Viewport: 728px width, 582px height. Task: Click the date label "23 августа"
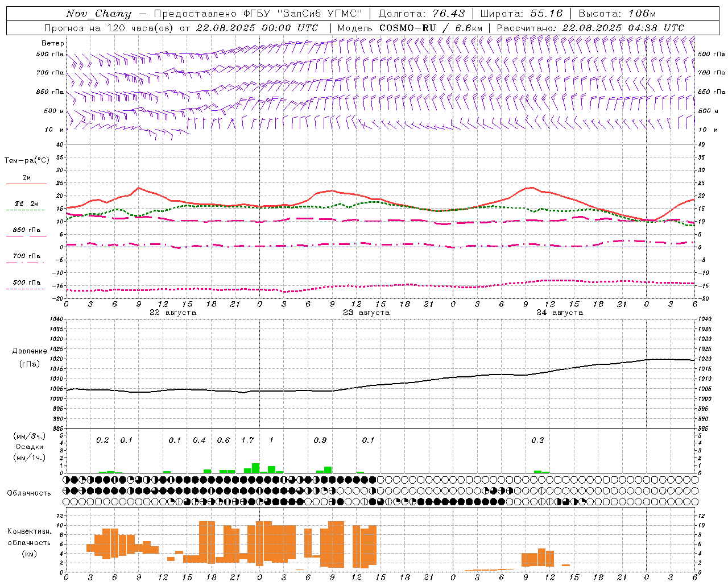pos(366,313)
